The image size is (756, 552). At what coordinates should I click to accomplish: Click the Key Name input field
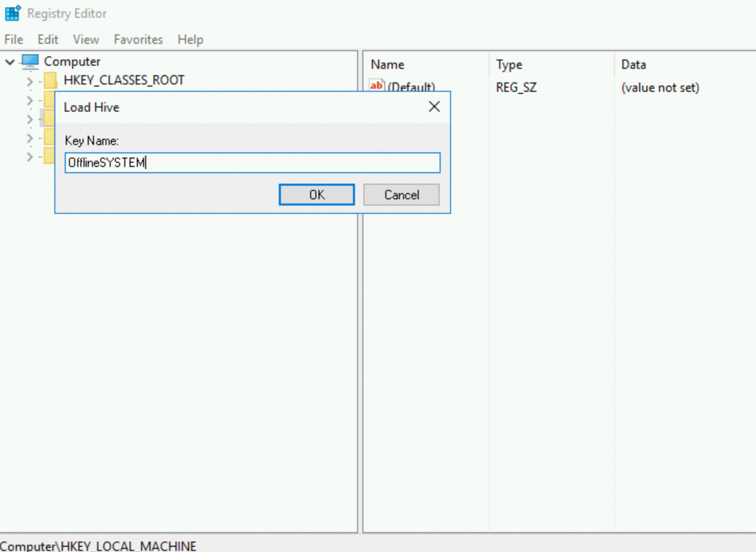pyautogui.click(x=253, y=163)
